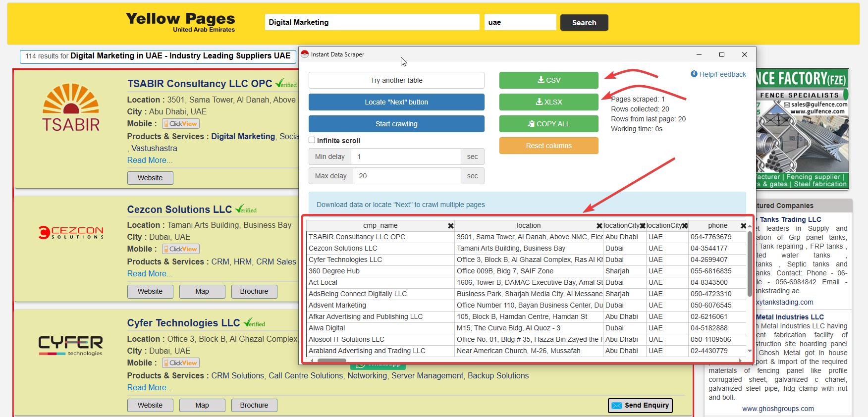The width and height of the screenshot is (868, 417).
Task: Open Metal Industries LLC featured company link
Action: pos(790,317)
